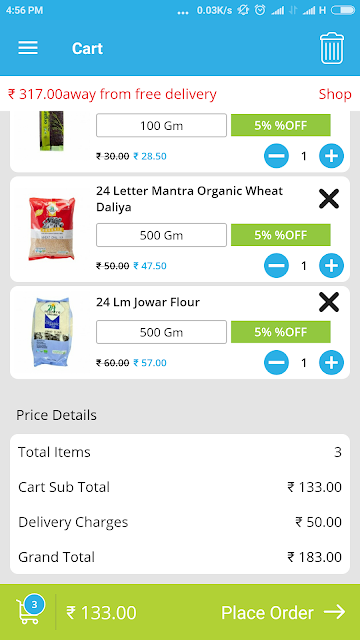This screenshot has height=640, width=360.
Task: Tap the 24 Lm Jowar Flour title
Action: click(148, 302)
